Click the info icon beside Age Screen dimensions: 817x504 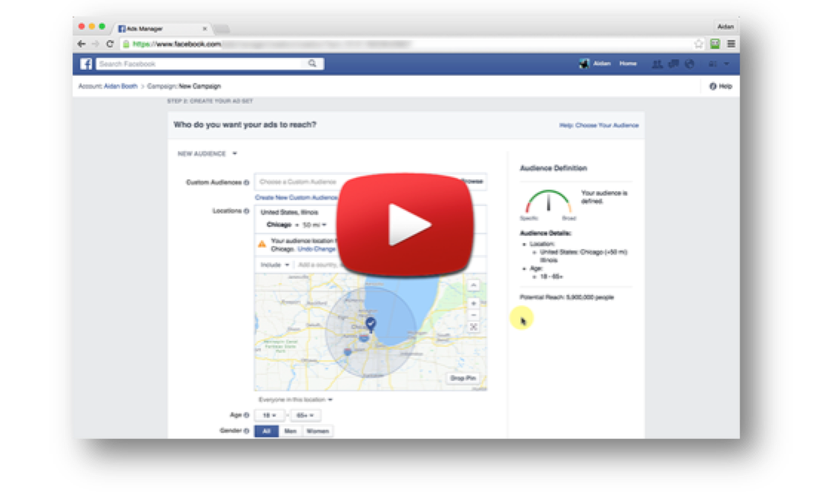(x=246, y=415)
